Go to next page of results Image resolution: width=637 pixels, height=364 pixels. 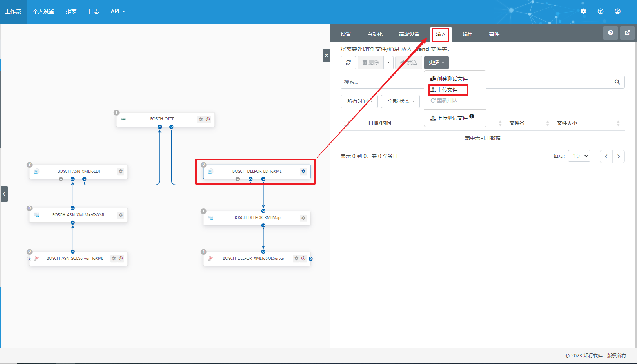coord(619,156)
